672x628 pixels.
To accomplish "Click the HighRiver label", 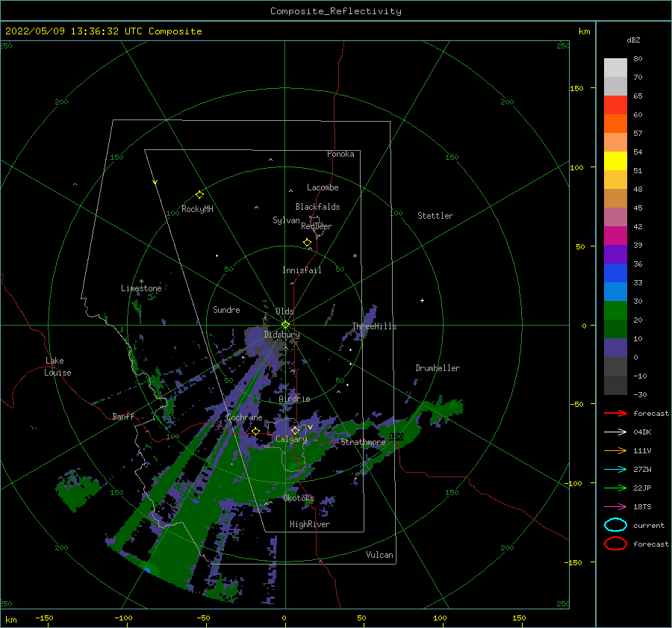I will click(310, 524).
